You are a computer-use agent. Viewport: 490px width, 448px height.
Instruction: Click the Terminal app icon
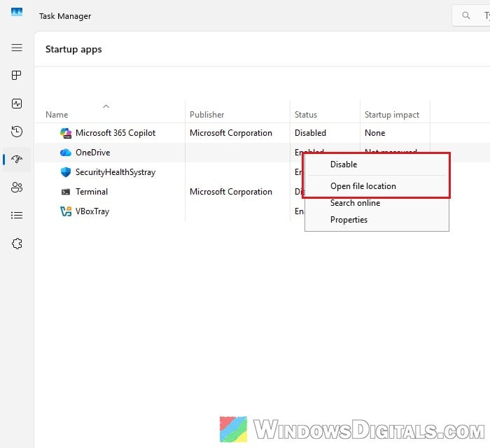66,192
